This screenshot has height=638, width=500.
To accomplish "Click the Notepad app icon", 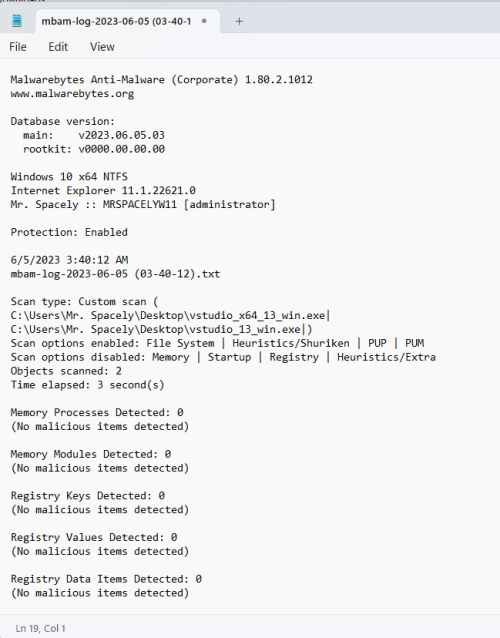I will point(17,21).
